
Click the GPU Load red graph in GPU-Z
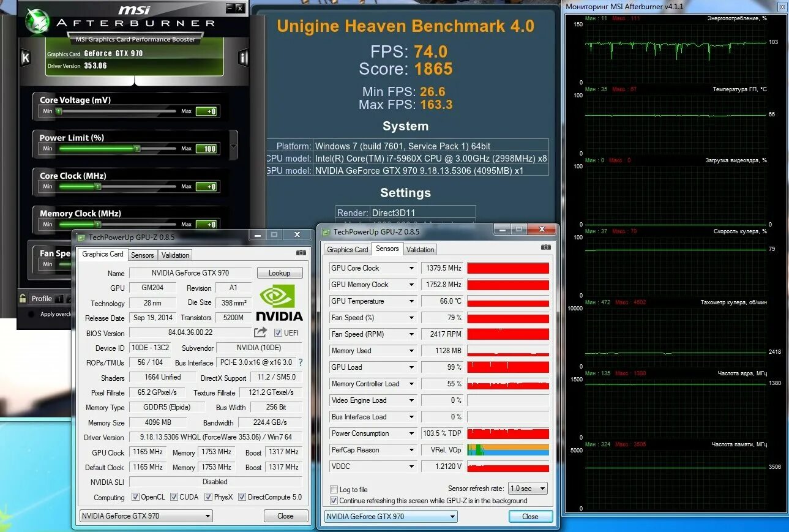point(508,367)
